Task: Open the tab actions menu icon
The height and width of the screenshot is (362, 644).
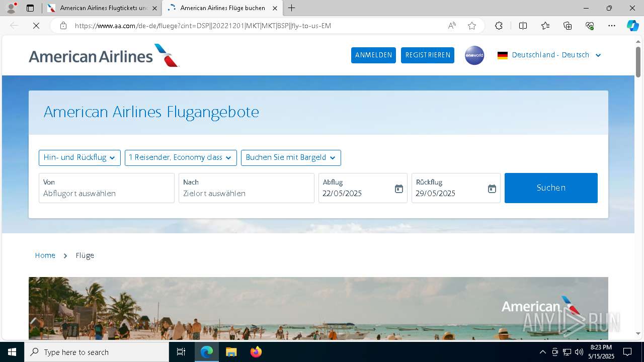Action: [x=30, y=8]
